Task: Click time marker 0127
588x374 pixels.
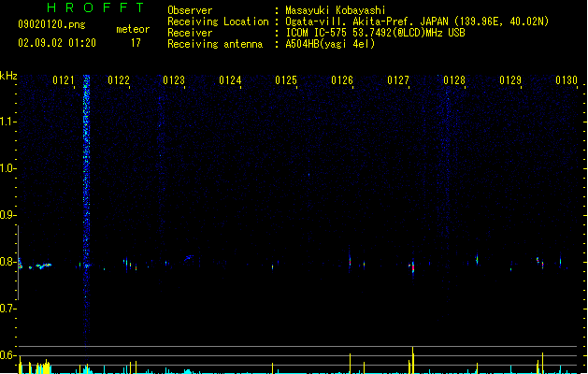Action: [x=398, y=80]
